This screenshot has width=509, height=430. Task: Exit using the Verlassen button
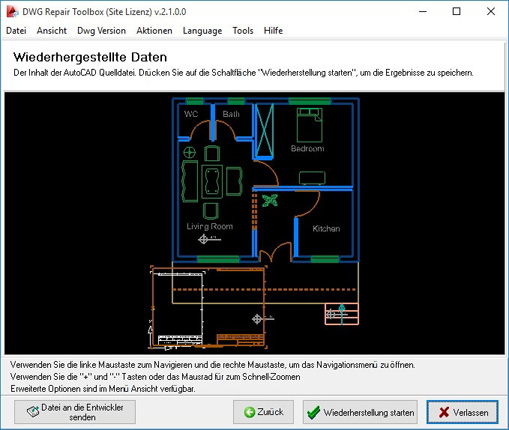coord(462,412)
